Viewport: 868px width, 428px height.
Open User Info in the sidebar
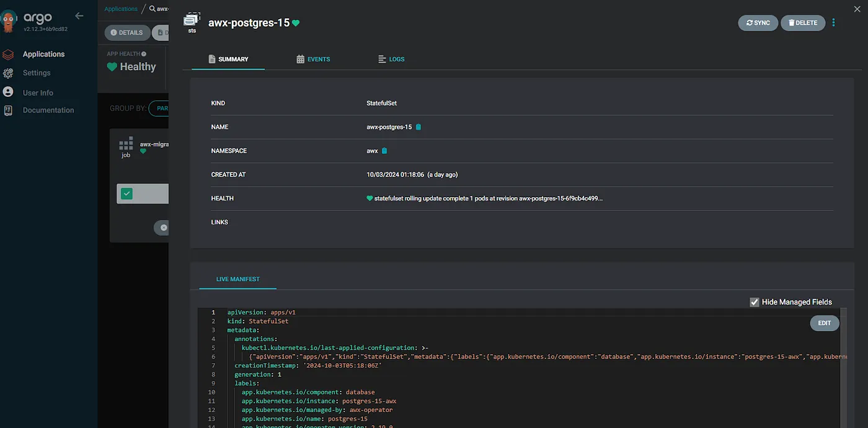pos(38,92)
